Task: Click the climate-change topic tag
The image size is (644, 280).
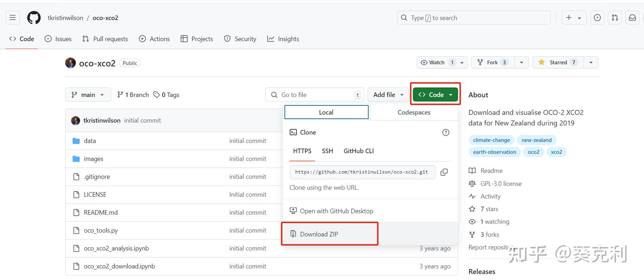Action: tap(491, 140)
